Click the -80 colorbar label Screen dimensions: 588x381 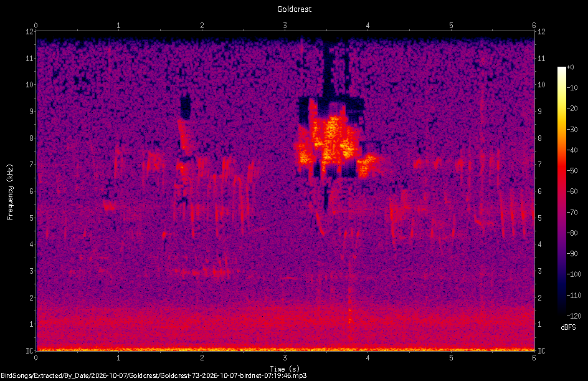click(x=572, y=233)
